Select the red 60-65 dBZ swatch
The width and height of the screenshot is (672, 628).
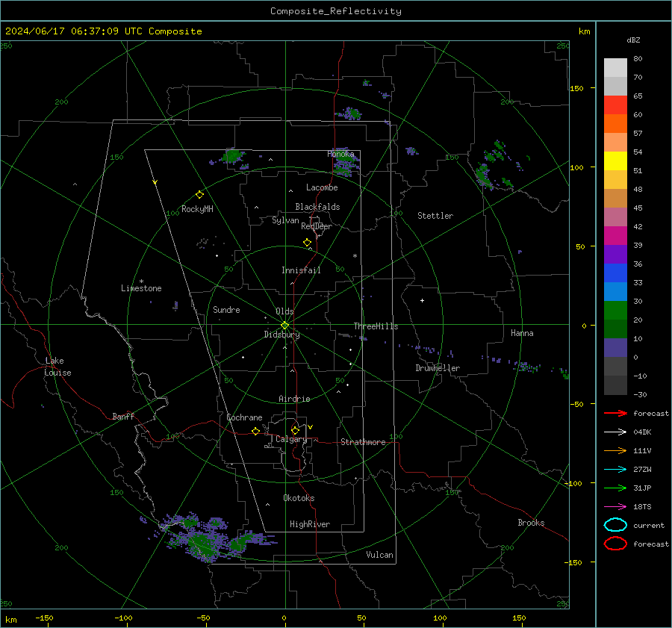click(615, 105)
